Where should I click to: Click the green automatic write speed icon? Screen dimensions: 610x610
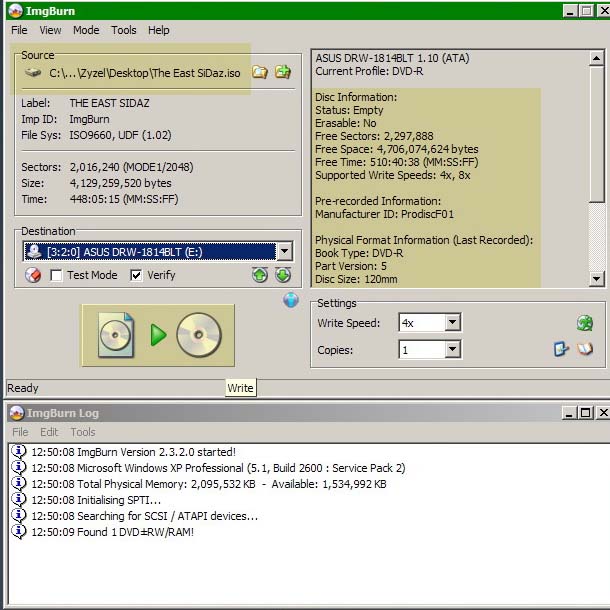pyautogui.click(x=585, y=323)
